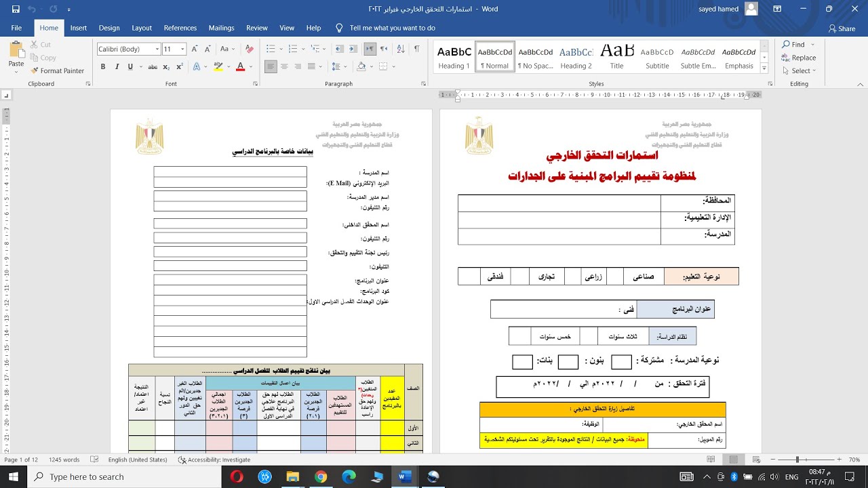Screen dimensions: 868x488
Task: Center align the text
Action: [284, 66]
